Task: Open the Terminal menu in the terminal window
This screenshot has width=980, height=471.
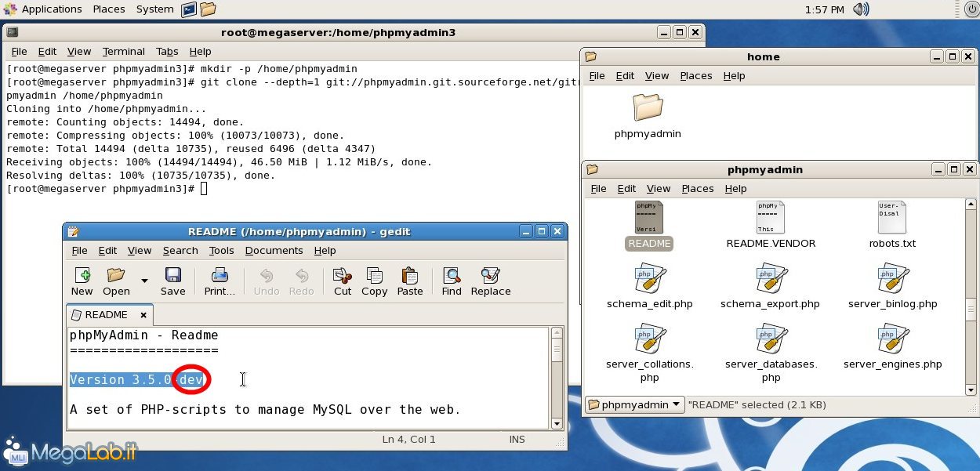Action: [124, 52]
